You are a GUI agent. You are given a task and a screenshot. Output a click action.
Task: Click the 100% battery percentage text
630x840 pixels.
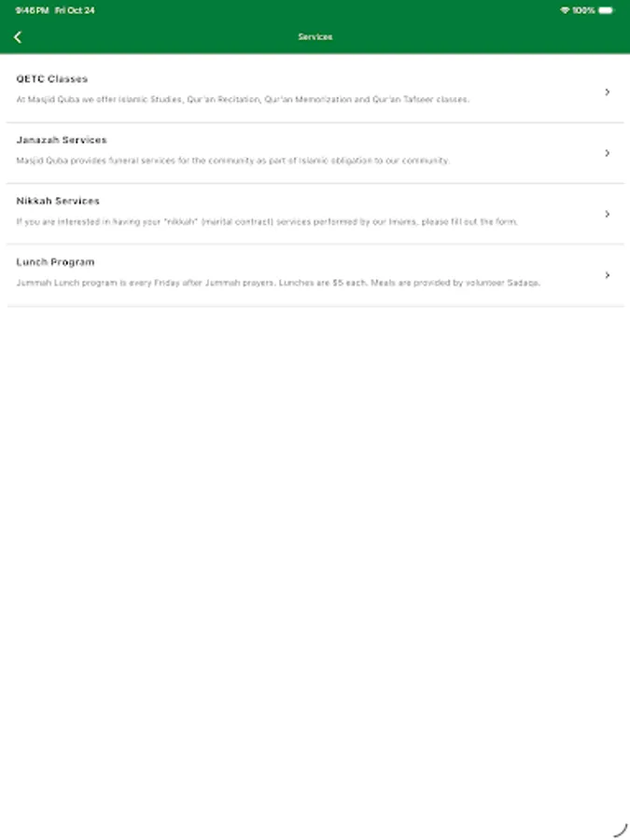pos(583,10)
